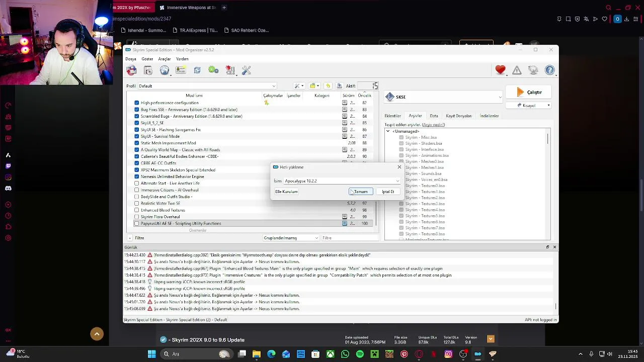Expand the Skyrim 202X download chevron

(491, 339)
